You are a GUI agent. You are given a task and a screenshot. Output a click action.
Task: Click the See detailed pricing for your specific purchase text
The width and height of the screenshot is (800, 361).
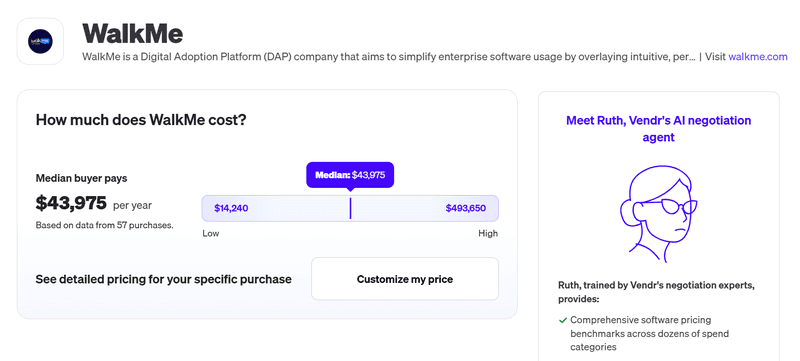pos(163,279)
